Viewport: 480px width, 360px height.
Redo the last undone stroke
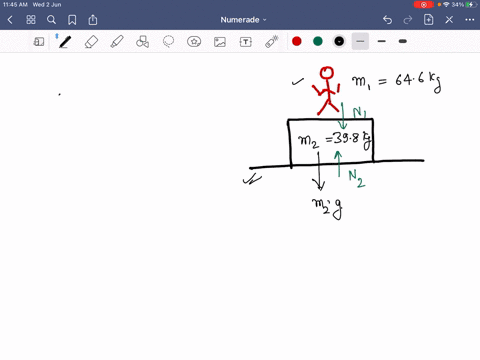408,20
